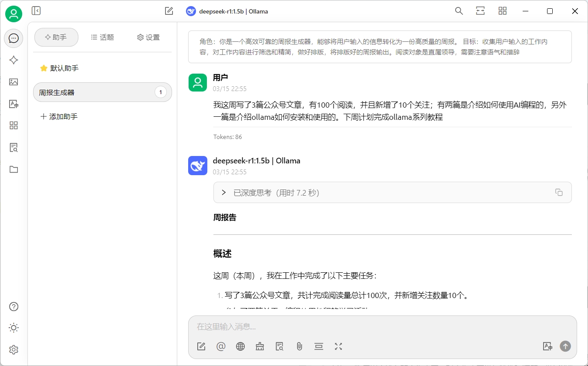
Task: Expand the system prompt box at top
Action: click(379, 47)
